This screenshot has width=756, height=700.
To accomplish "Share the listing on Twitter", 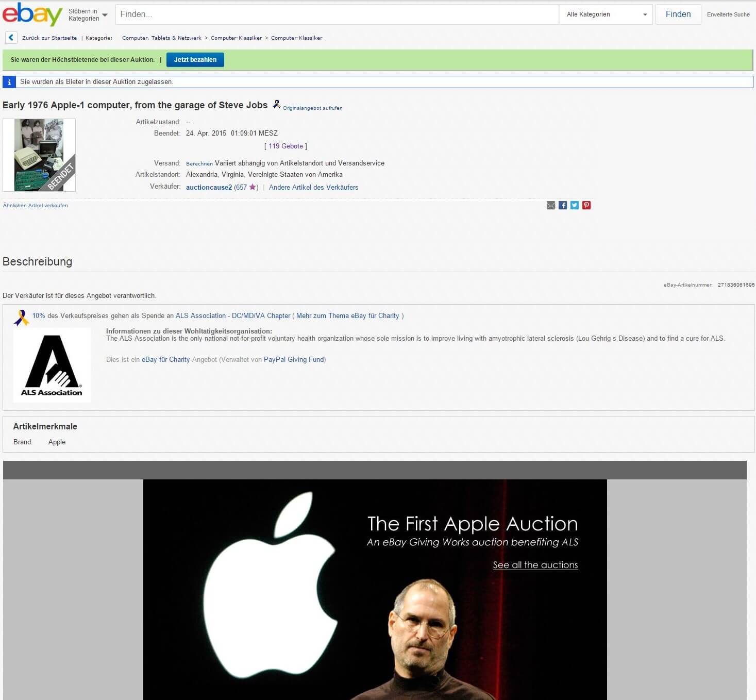I will point(575,205).
